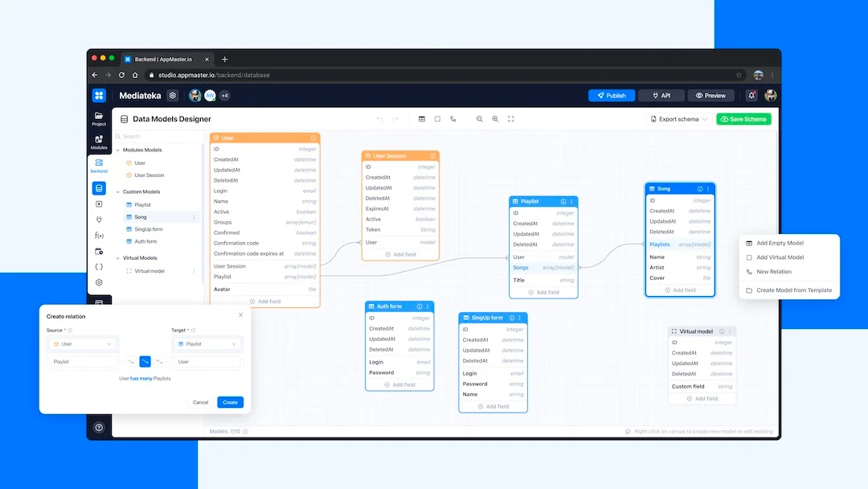Image resolution: width=868 pixels, height=489 pixels.
Task: Click the new relation icon in toolbar
Action: pyautogui.click(x=453, y=119)
